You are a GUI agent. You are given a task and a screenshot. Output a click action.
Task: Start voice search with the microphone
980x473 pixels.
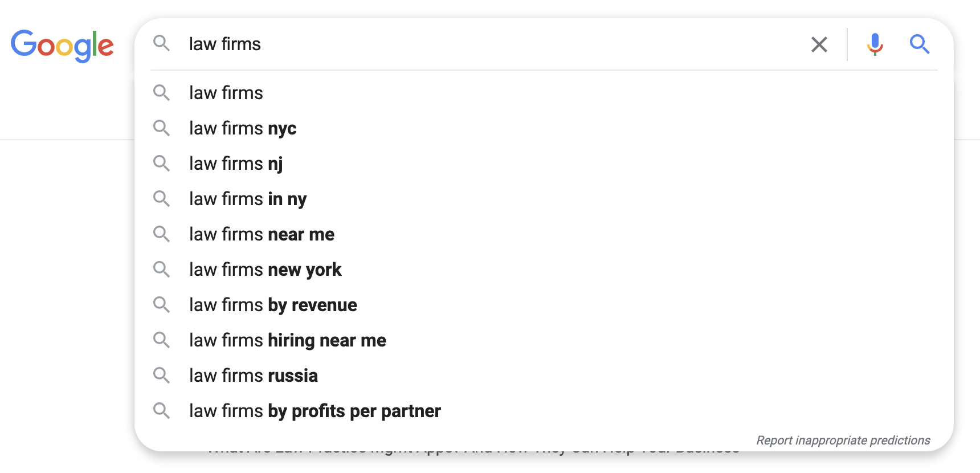pos(875,44)
